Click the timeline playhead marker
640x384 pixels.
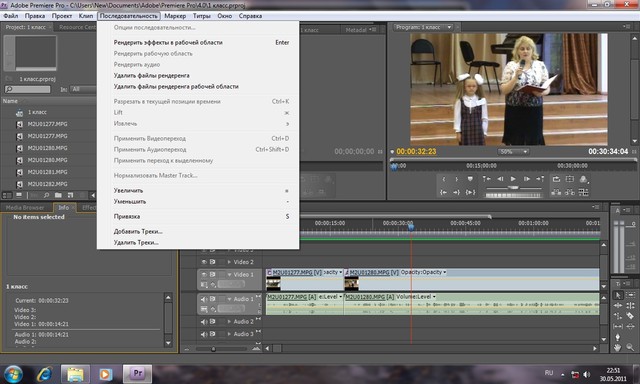411,226
